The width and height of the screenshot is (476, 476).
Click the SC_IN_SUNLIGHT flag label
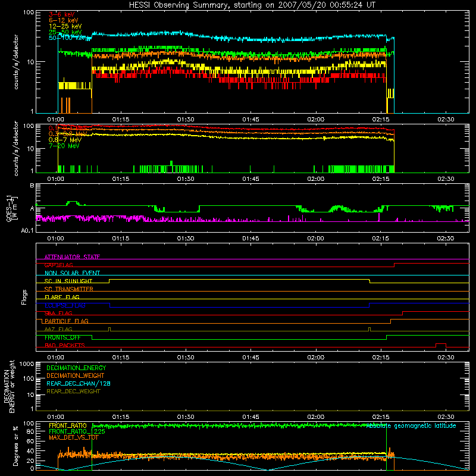tap(68, 281)
